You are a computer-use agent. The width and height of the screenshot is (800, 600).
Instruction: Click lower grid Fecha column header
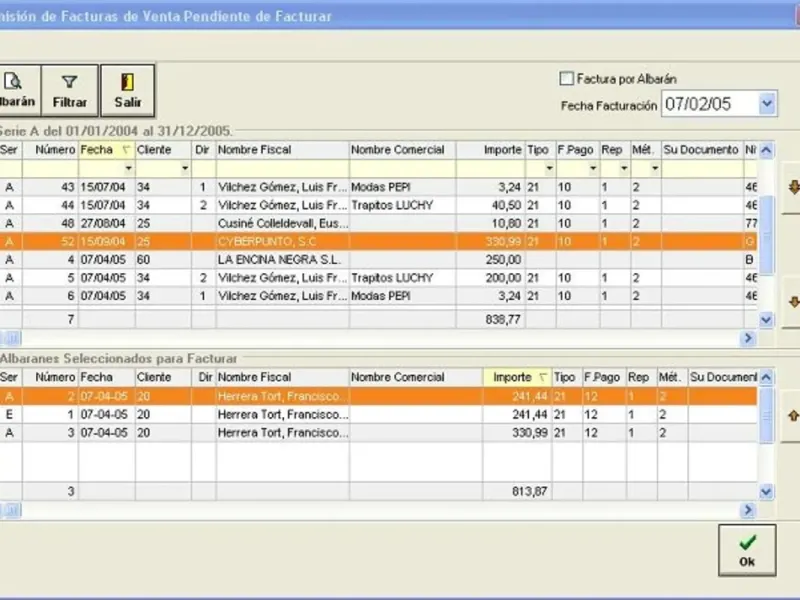[x=106, y=378]
